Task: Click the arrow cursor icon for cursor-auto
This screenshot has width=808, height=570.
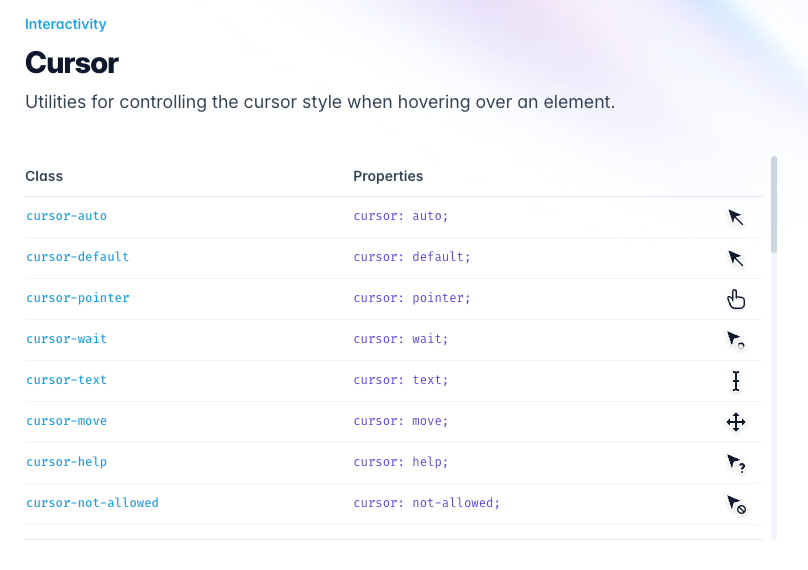Action: (x=736, y=217)
